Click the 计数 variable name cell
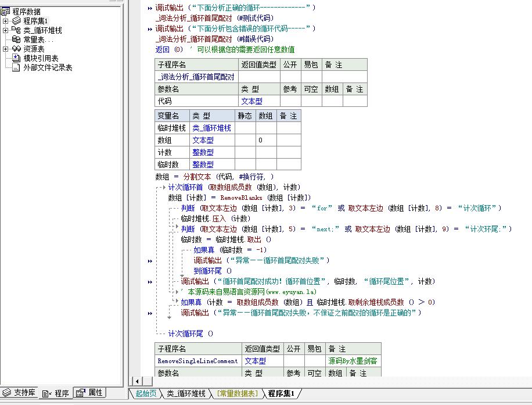 172,152
